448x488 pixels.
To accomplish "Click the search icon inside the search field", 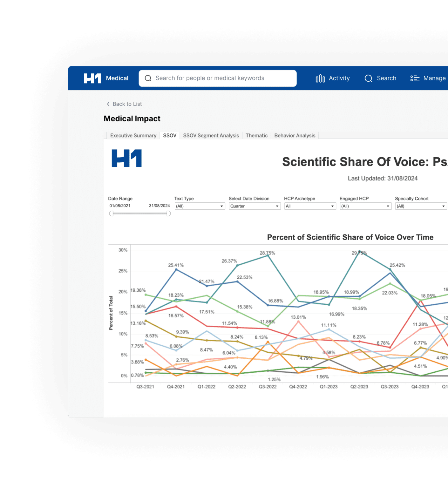I will (148, 78).
